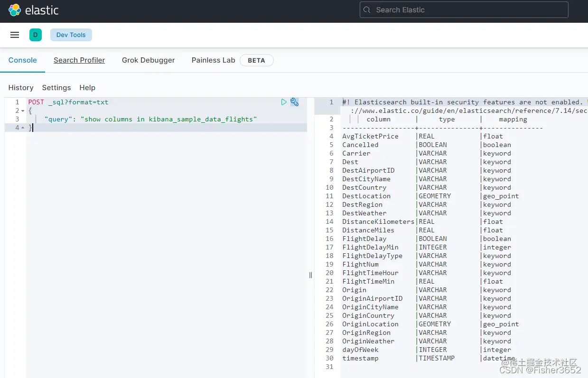
Task: Click the DestLocation row
Action: pos(430,196)
